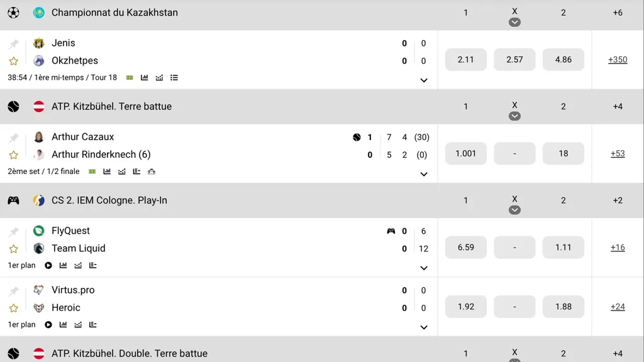Open the +350 more markets link
This screenshot has width=644, height=362.
click(x=618, y=60)
